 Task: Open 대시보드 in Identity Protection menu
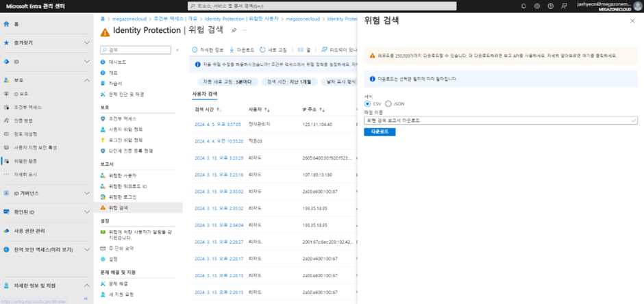(117, 62)
